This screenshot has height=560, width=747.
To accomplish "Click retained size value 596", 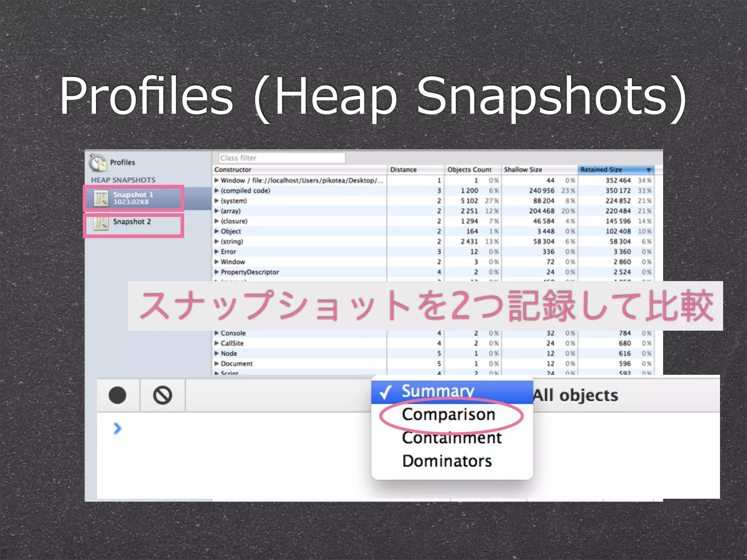I will coord(625,364).
